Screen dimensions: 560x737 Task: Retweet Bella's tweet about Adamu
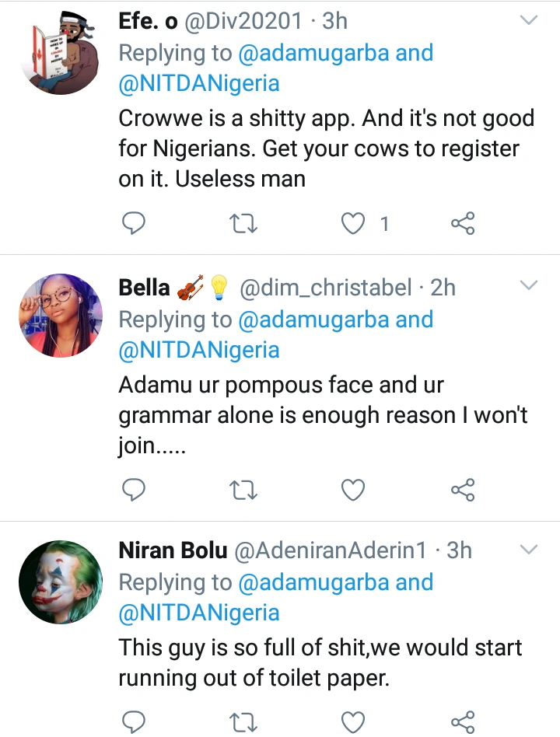(x=244, y=490)
